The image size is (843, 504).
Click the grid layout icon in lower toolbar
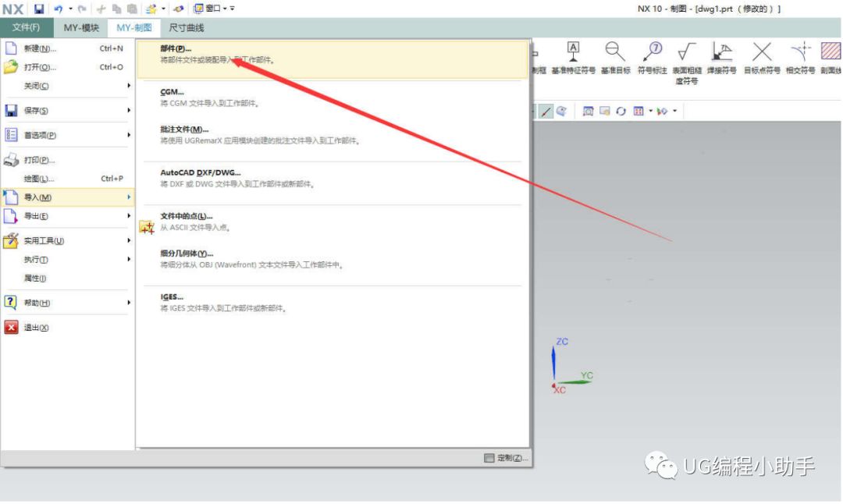click(638, 112)
